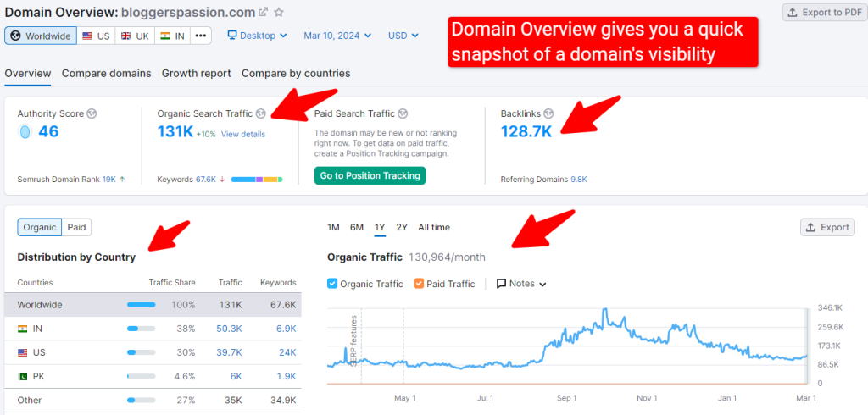This screenshot has height=415, width=868.
Task: Select the UK flag database
Action: [135, 36]
